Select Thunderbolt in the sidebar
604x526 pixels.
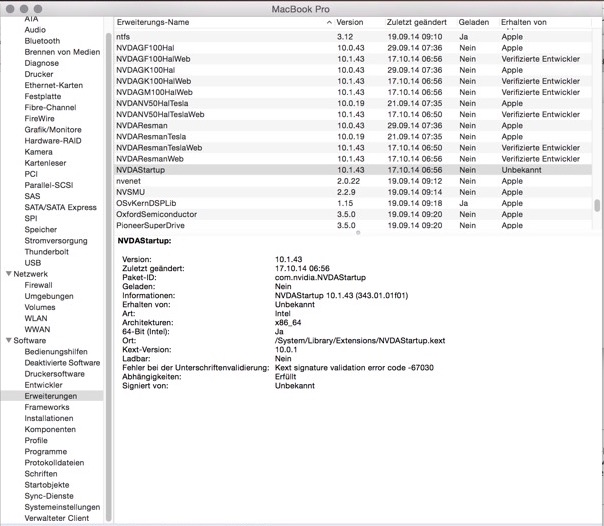pos(47,252)
